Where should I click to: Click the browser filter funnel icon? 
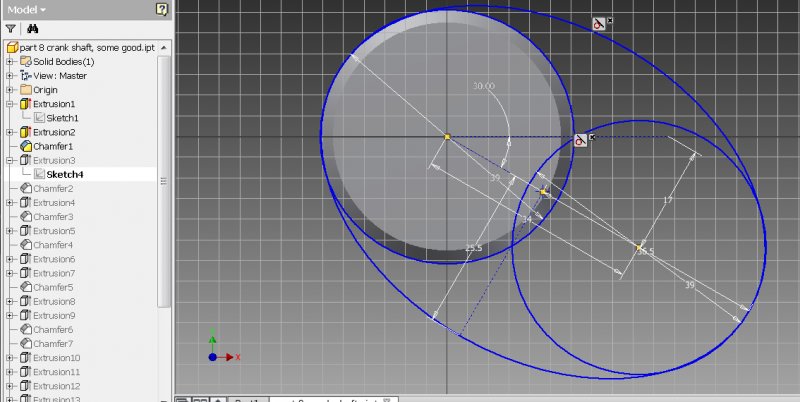click(10, 29)
